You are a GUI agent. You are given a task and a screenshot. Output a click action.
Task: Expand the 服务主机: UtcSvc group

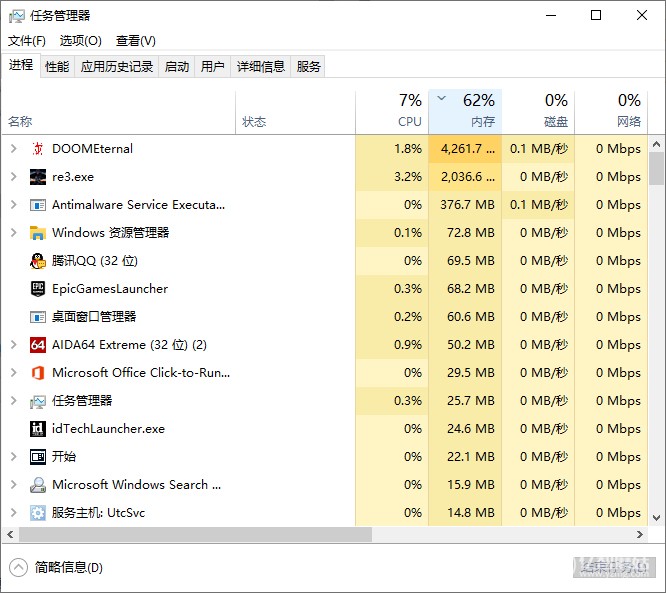[x=14, y=513]
